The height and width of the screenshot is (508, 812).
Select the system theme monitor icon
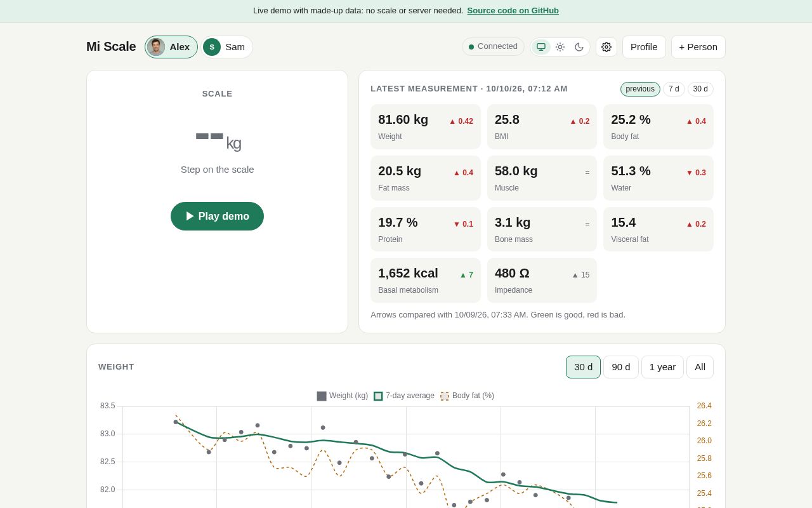coord(541,47)
